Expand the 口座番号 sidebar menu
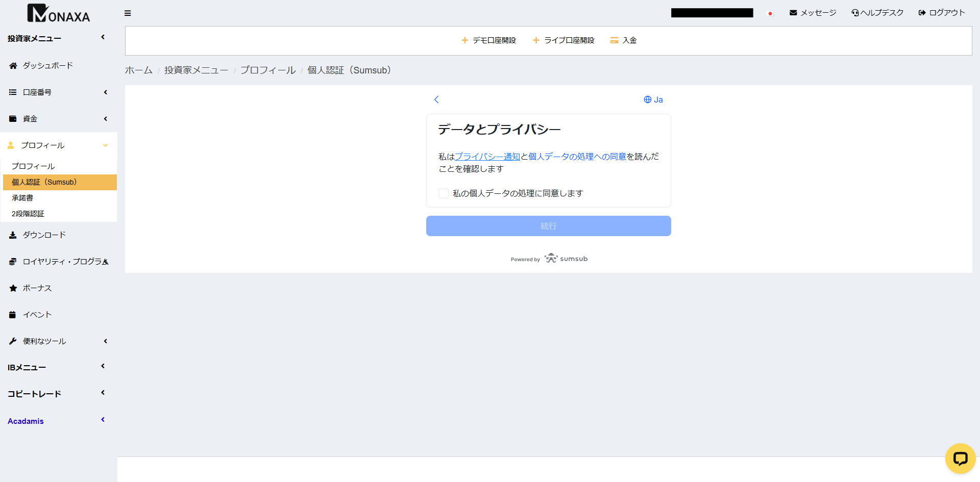The image size is (980, 482). click(58, 92)
